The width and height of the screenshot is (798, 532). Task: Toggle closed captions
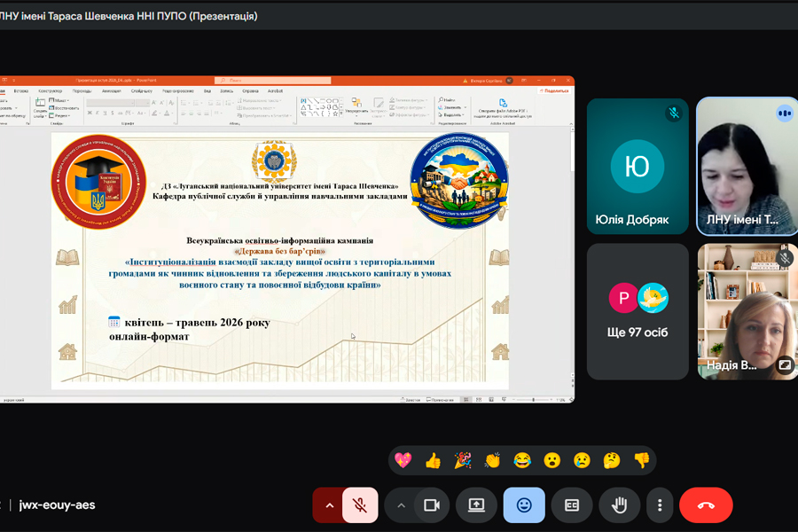tap(572, 505)
